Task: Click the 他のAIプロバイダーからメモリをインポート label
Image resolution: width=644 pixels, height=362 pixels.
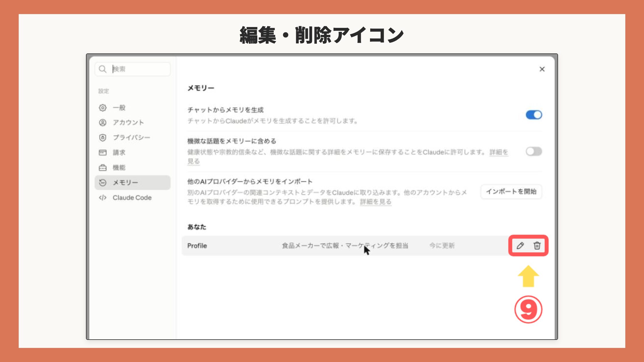Action: click(x=250, y=182)
